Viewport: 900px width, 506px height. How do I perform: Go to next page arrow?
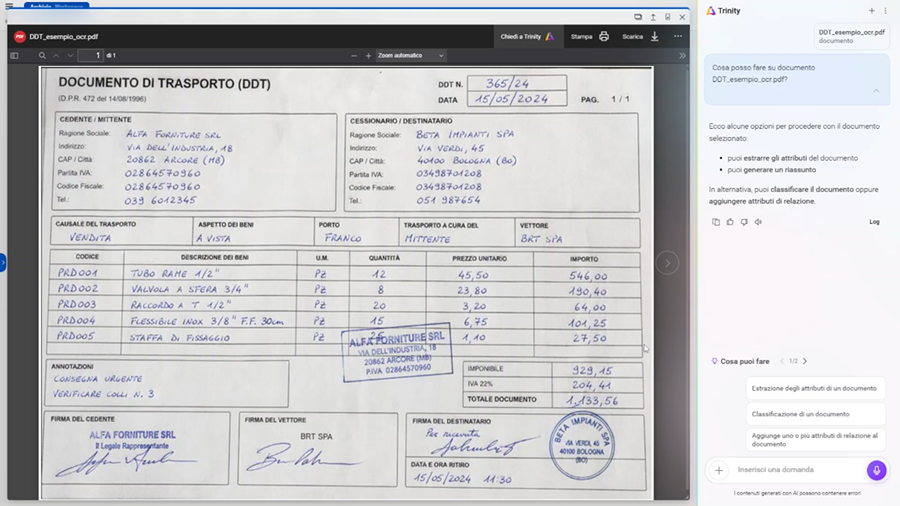pos(70,56)
